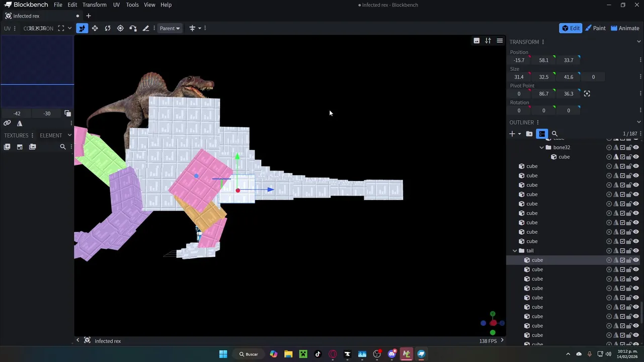The width and height of the screenshot is (644, 362).
Task: Switch to Paint mode
Action: click(x=596, y=28)
